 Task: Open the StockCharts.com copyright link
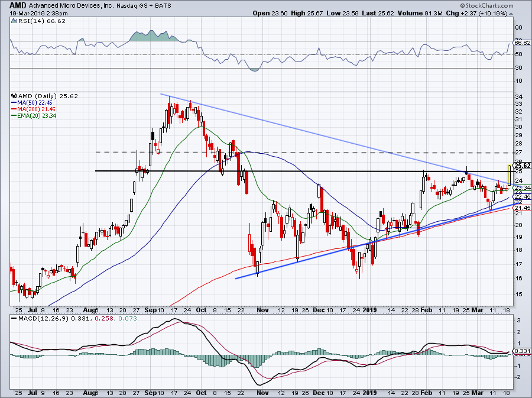click(x=487, y=5)
